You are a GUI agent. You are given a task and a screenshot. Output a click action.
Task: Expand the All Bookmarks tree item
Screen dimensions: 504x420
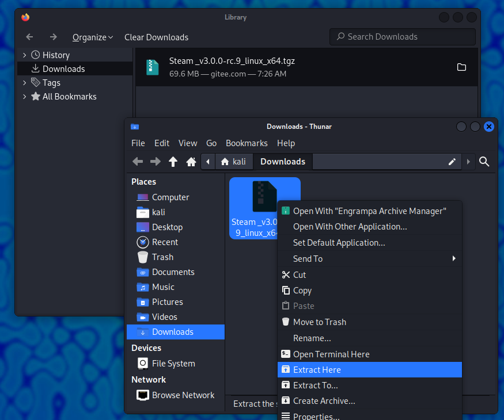[x=24, y=97]
